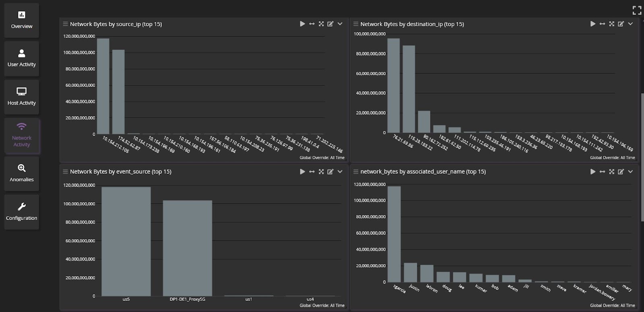
Task: Open the source_ip panel hamburger menu
Action: [x=65, y=24]
